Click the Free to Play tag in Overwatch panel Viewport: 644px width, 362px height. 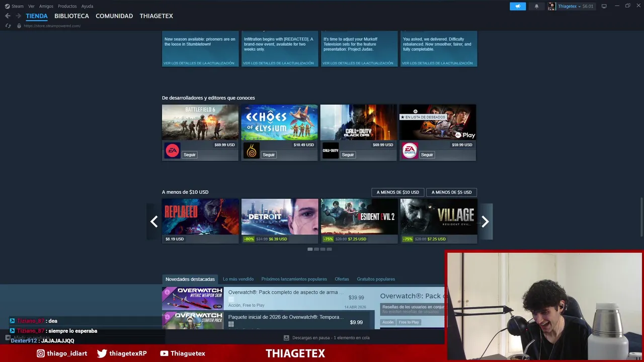409,322
